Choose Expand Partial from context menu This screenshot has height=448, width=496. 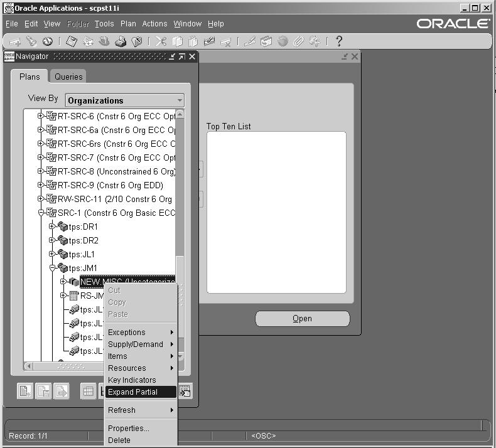[x=141, y=392]
